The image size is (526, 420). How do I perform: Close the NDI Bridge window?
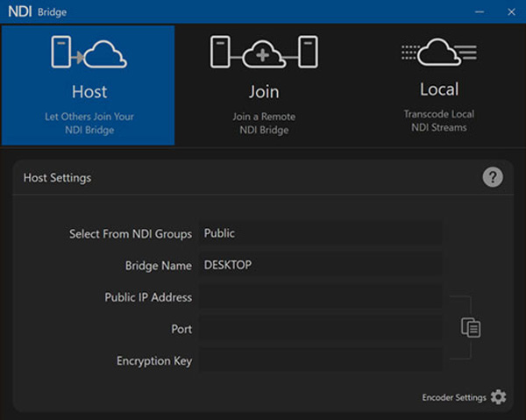pos(511,12)
